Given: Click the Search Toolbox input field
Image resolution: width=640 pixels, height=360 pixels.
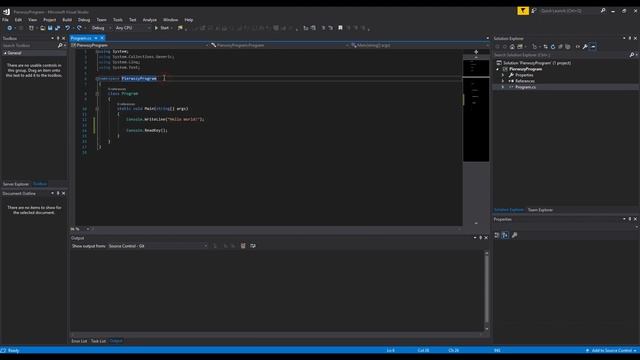Looking at the screenshot, I should pyautogui.click(x=29, y=46).
